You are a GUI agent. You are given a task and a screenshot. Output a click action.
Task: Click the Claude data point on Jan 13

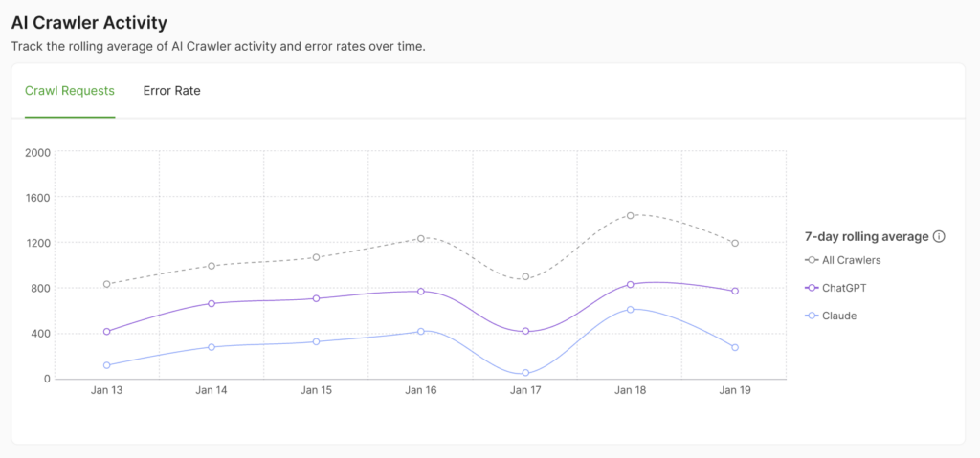click(107, 365)
